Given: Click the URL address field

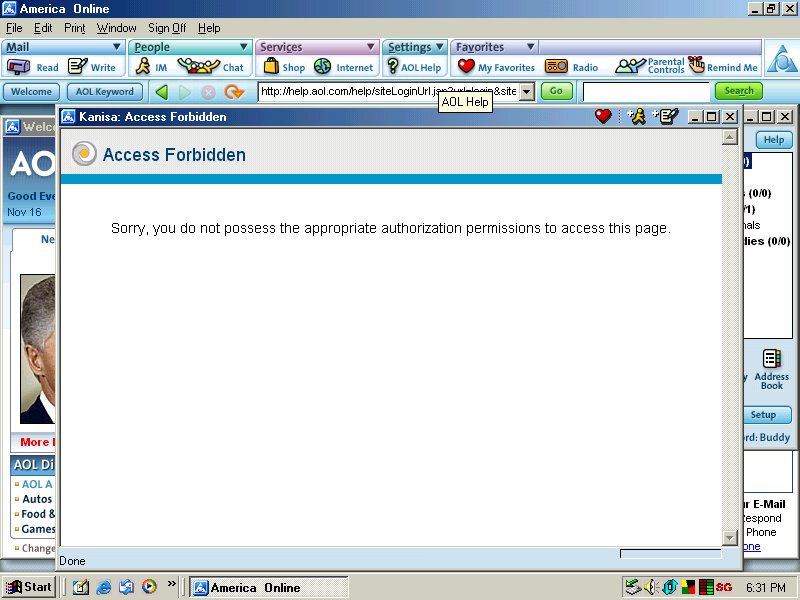Looking at the screenshot, I should tap(389, 92).
